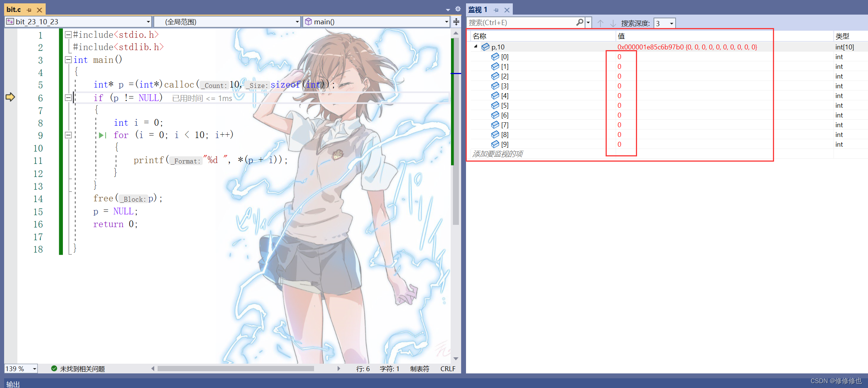Image resolution: width=868 pixels, height=388 pixels.
Task: Click the horizontal scrollbar left arrow
Action: 153,369
